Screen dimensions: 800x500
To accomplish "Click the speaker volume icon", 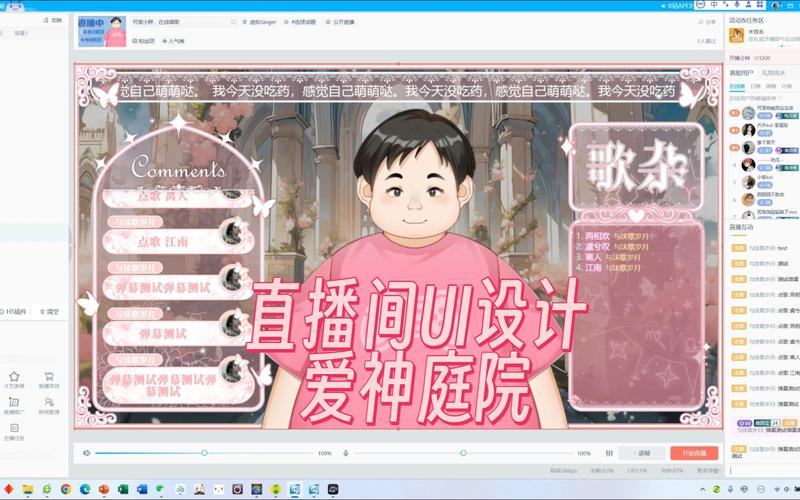I will click(x=87, y=453).
